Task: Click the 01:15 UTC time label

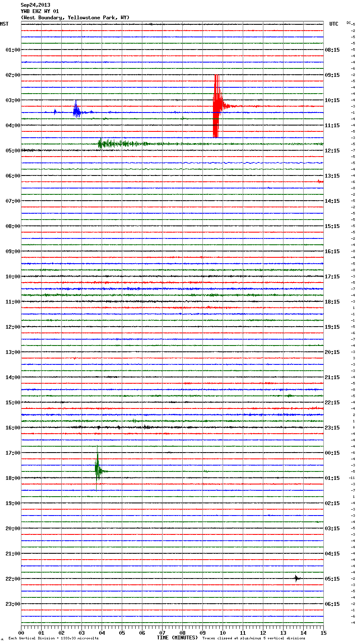Action: pyautogui.click(x=332, y=478)
